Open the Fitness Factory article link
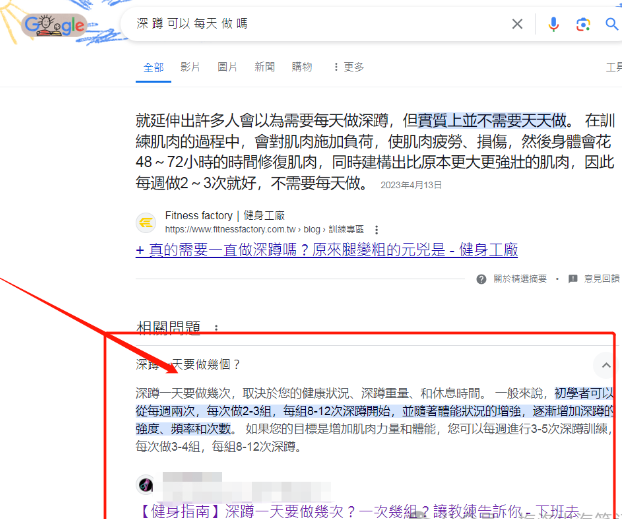Screen dimensions: 622x519 (x=327, y=250)
